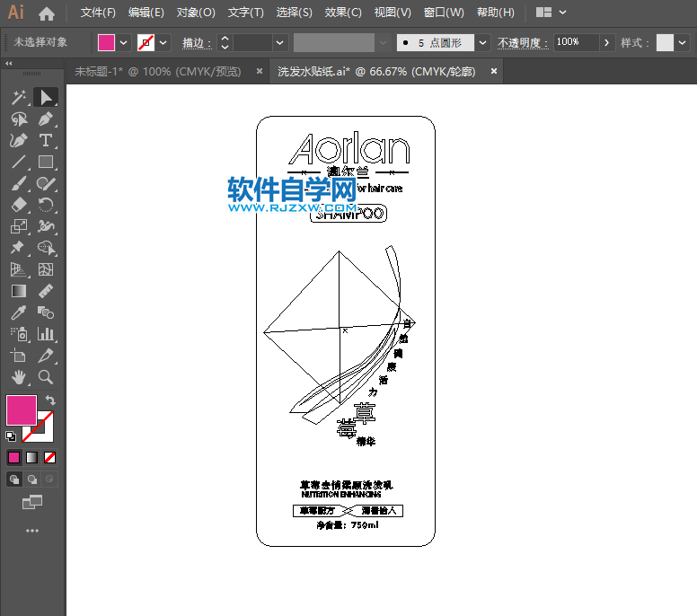Image resolution: width=697 pixels, height=616 pixels.
Task: Expand the opacity slider arrow
Action: [x=607, y=43]
